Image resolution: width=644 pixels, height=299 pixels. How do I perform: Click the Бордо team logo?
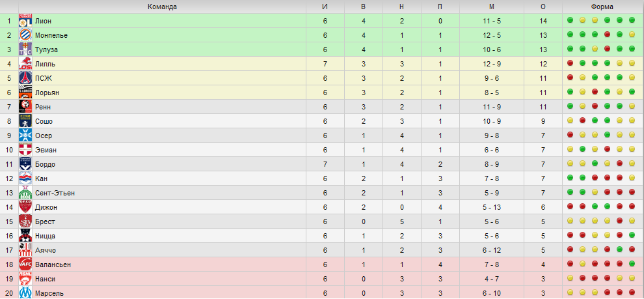click(25, 164)
